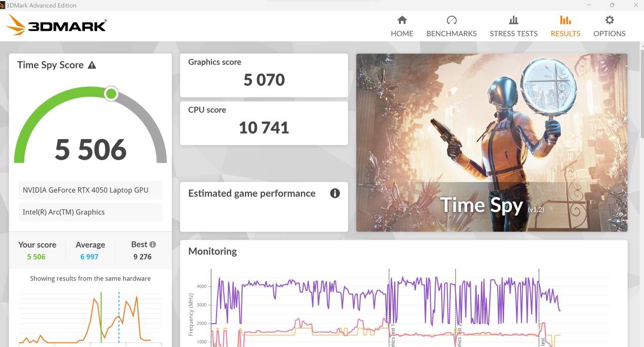
Task: Open the HOME tab
Action: tap(402, 26)
